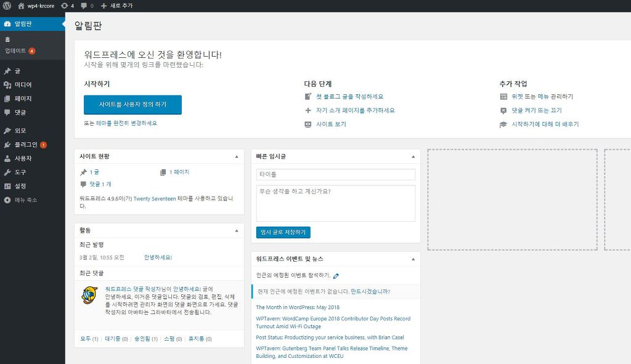This screenshot has width=631, height=364.
Task: Filter comments by 승인됨 (1)
Action: pyautogui.click(x=146, y=339)
